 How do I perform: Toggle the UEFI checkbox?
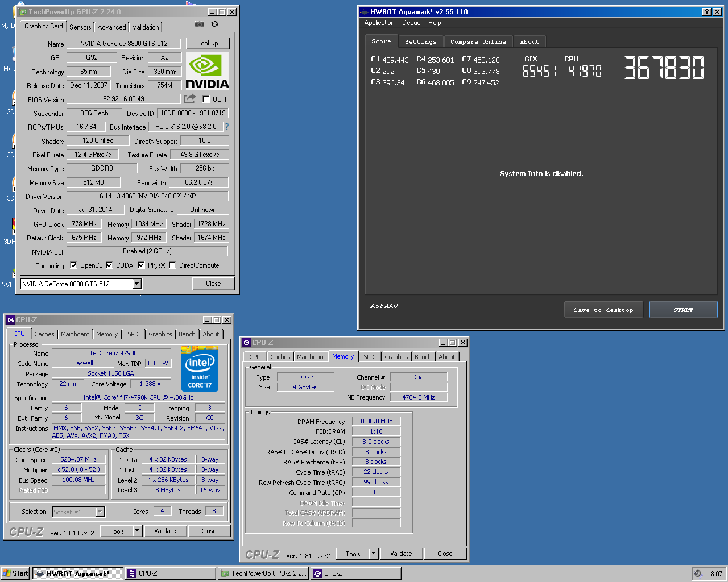pyautogui.click(x=206, y=99)
